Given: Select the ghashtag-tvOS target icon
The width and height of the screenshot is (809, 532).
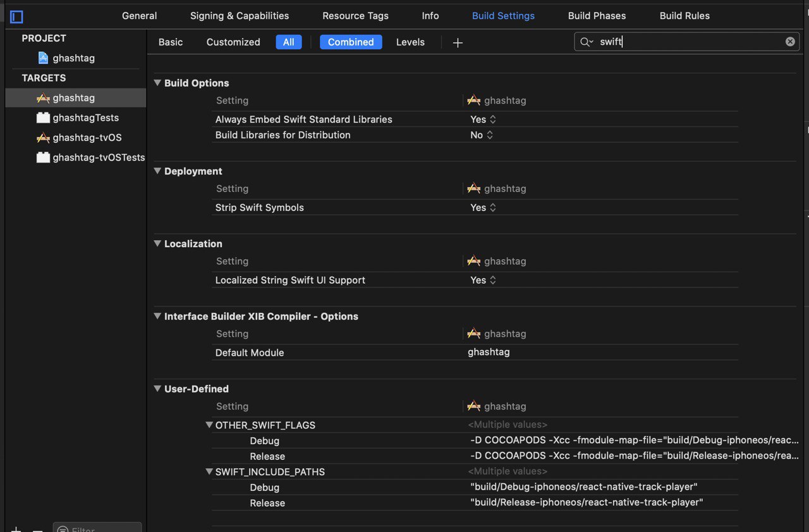Looking at the screenshot, I should (43, 138).
